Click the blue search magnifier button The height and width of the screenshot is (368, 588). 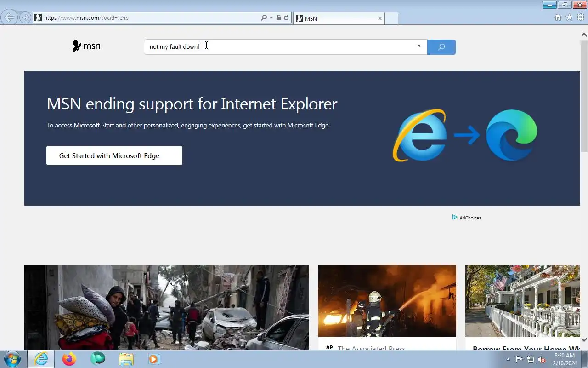[441, 47]
